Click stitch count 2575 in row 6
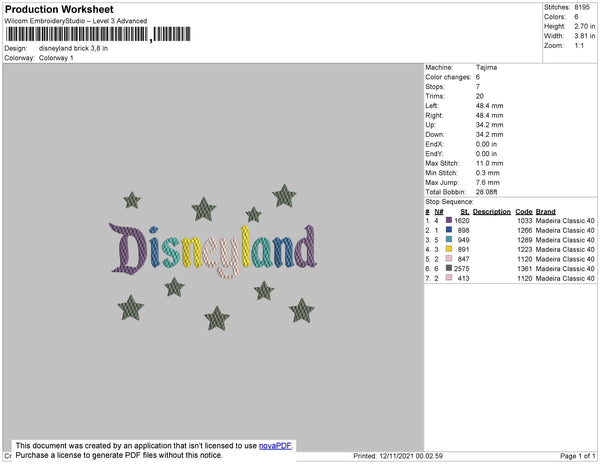 (x=462, y=269)
